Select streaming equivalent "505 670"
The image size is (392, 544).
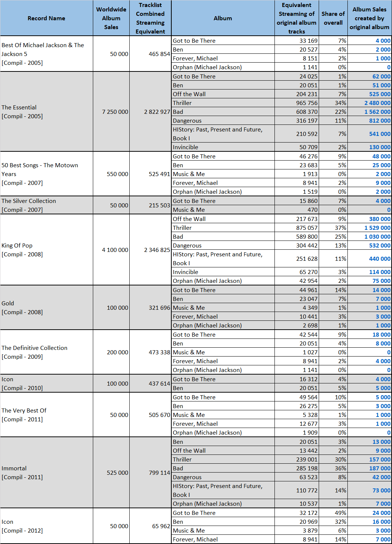[x=159, y=415]
